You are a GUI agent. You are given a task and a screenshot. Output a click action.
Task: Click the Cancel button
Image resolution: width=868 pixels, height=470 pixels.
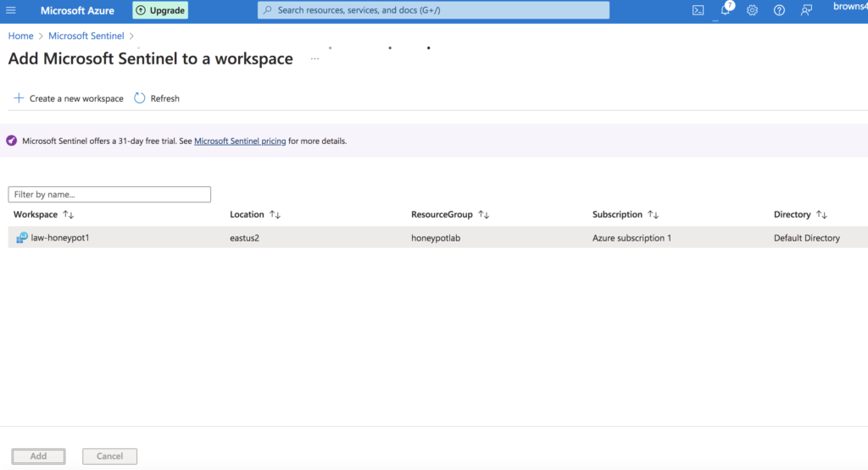point(109,456)
